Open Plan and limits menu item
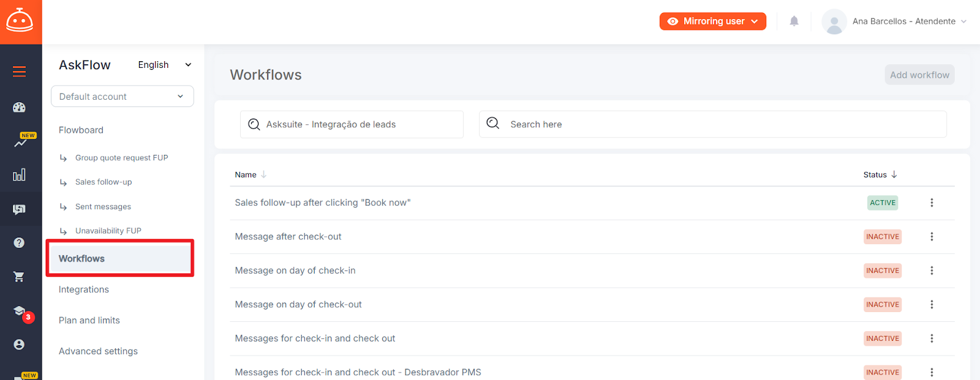The height and width of the screenshot is (380, 980). [89, 320]
